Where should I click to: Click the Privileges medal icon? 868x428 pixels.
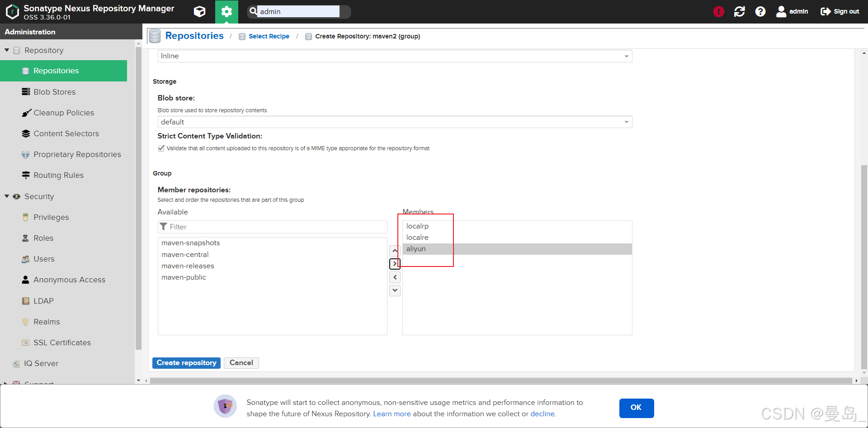[26, 217]
